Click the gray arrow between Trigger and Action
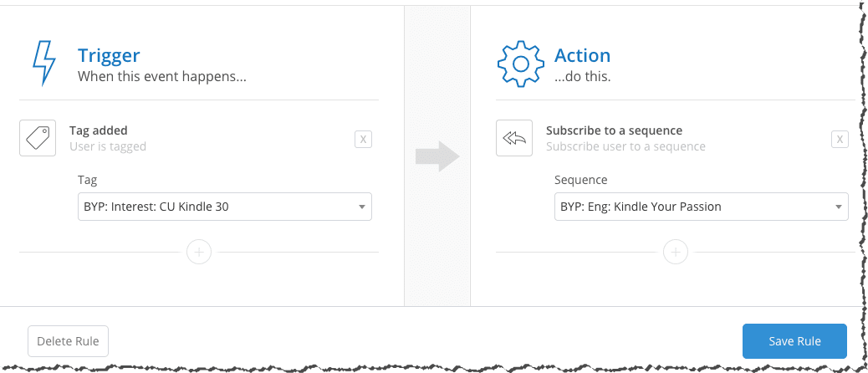The width and height of the screenshot is (868, 373). pos(437,156)
